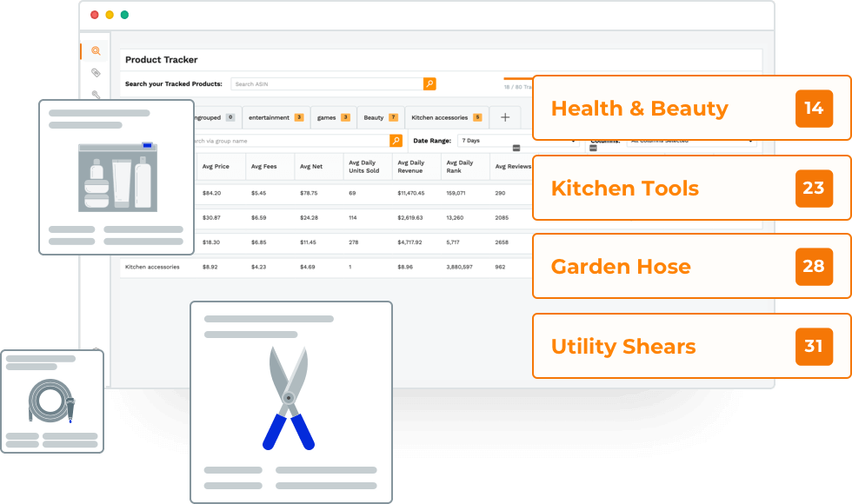The height and width of the screenshot is (504, 852).
Task: Click the Product Tracker heading
Action: click(x=162, y=60)
